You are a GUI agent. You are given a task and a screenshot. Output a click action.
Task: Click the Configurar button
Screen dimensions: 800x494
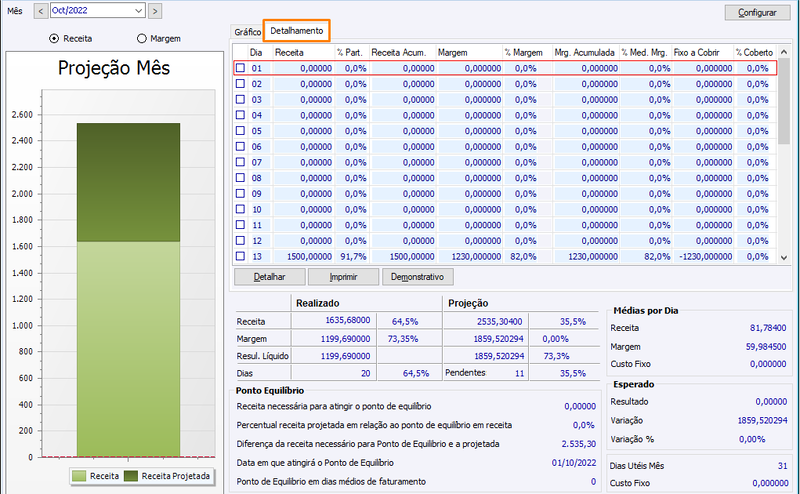(757, 12)
